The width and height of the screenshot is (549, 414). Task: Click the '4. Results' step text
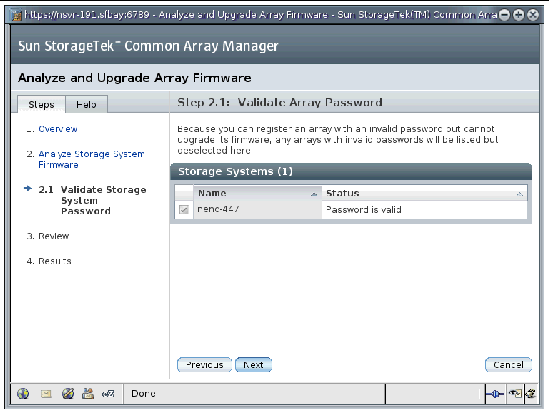49,261
